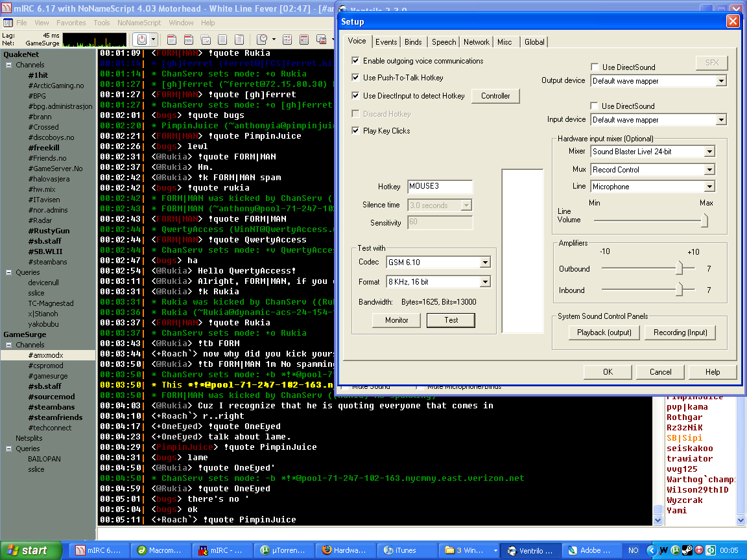Click the save windows icon in mIRC toolbar
Screen dimensions: 747x560
coord(322,40)
